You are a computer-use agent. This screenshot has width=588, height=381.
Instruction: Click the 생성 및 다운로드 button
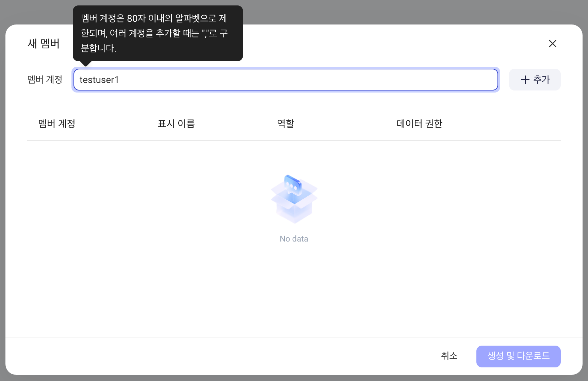coord(519,356)
